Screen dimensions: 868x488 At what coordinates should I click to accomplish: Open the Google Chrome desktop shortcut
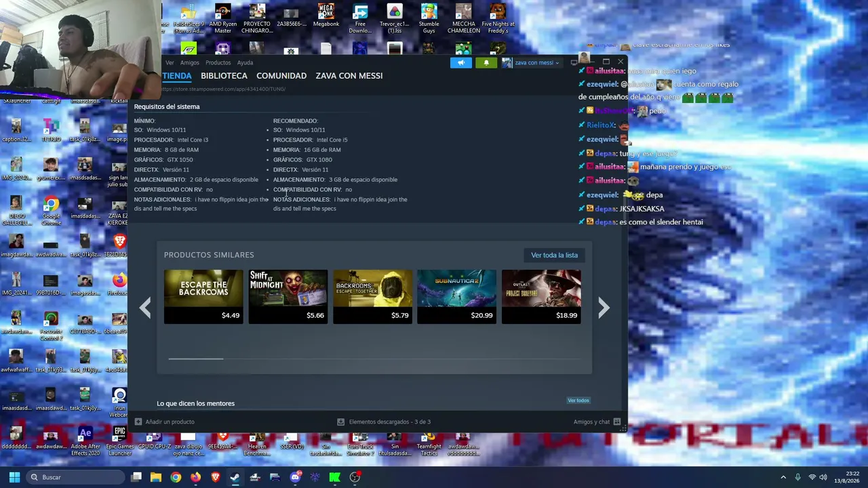(50, 211)
